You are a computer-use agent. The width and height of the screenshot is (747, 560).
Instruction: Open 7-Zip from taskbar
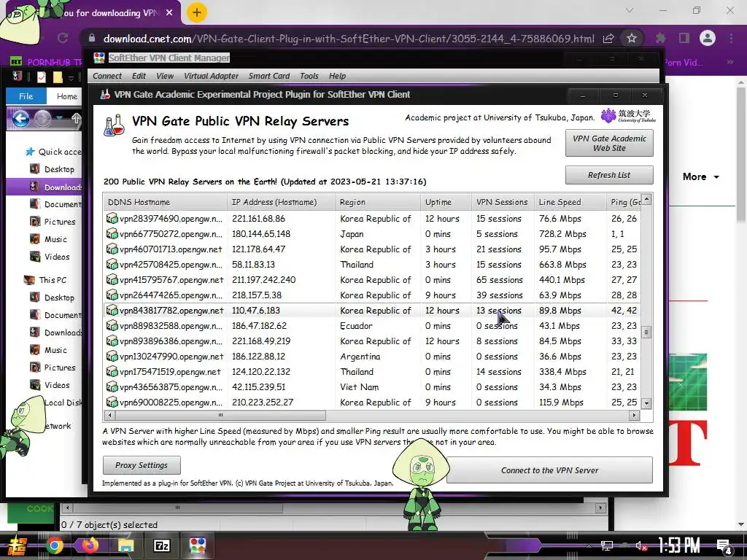tap(161, 545)
